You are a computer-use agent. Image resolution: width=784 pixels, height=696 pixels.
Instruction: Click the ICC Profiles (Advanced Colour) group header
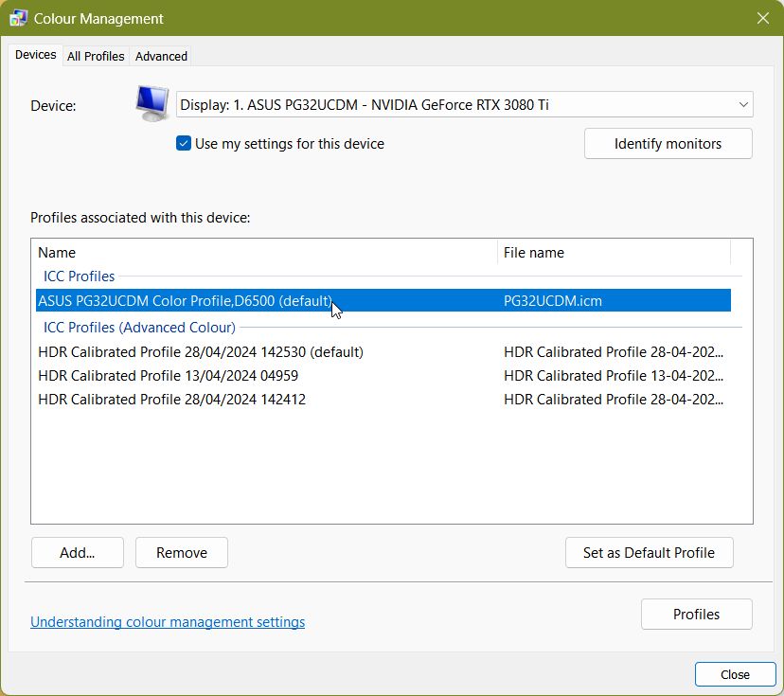pos(139,327)
